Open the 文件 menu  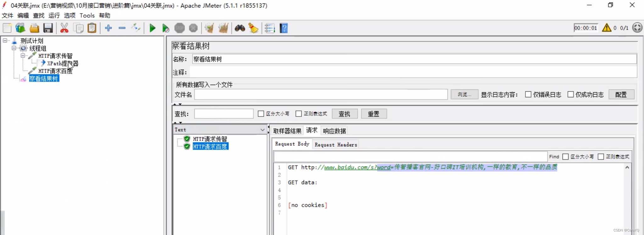click(x=8, y=15)
